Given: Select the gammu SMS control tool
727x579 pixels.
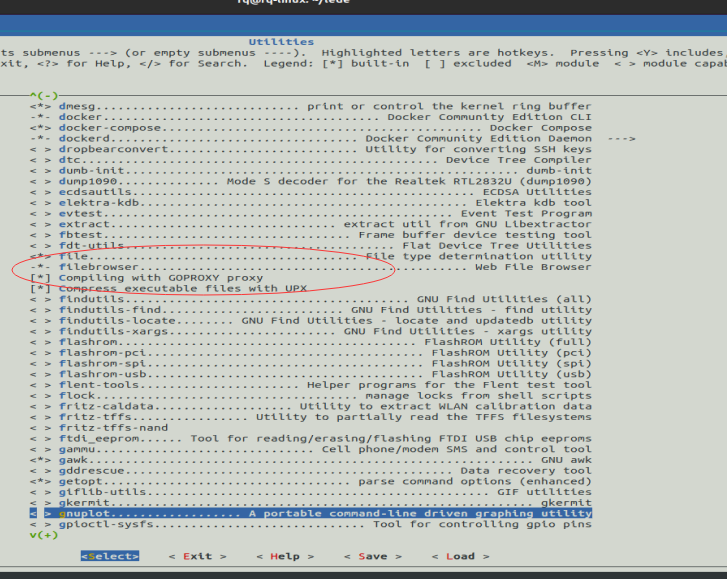Looking at the screenshot, I should [311, 449].
